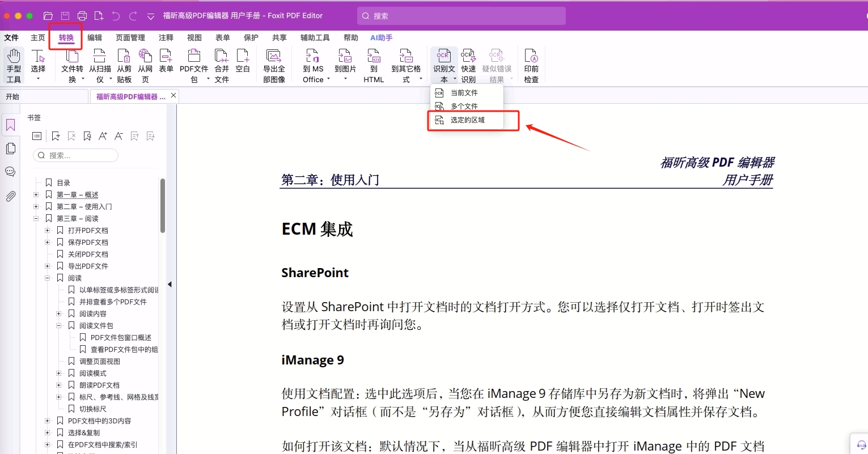Click the 到 MS Office export button
868x454 pixels.
click(313, 66)
